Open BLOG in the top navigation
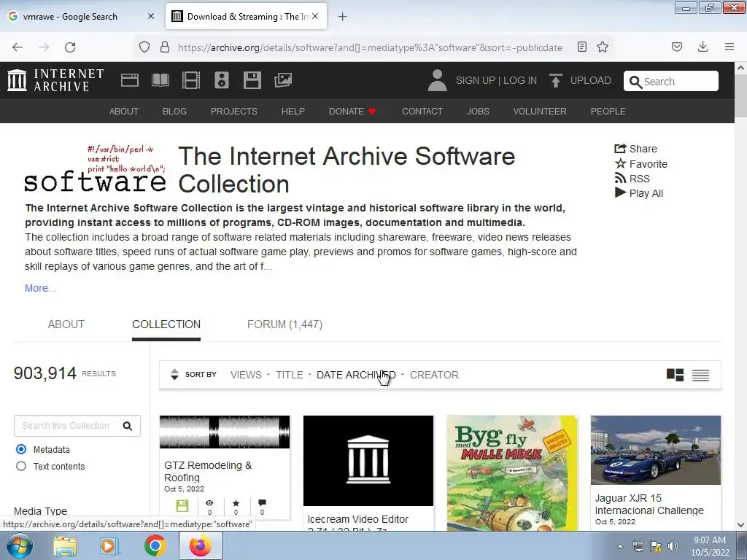747x560 pixels. pyautogui.click(x=174, y=112)
